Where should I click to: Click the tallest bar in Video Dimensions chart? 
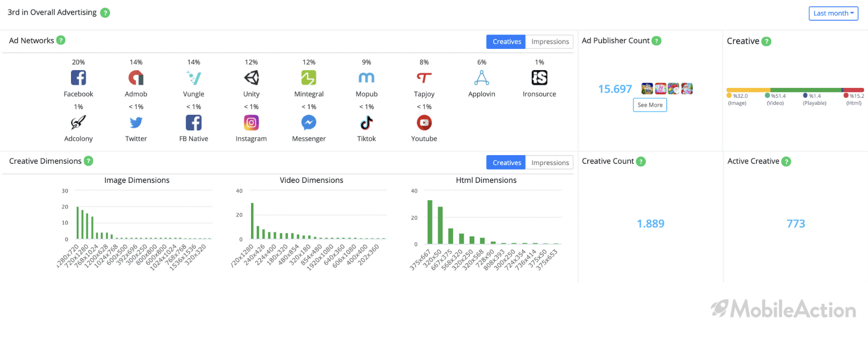(x=252, y=221)
